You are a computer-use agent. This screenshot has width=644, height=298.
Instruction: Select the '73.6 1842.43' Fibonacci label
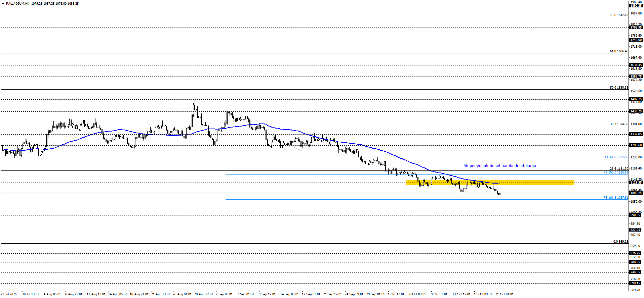tap(619, 15)
